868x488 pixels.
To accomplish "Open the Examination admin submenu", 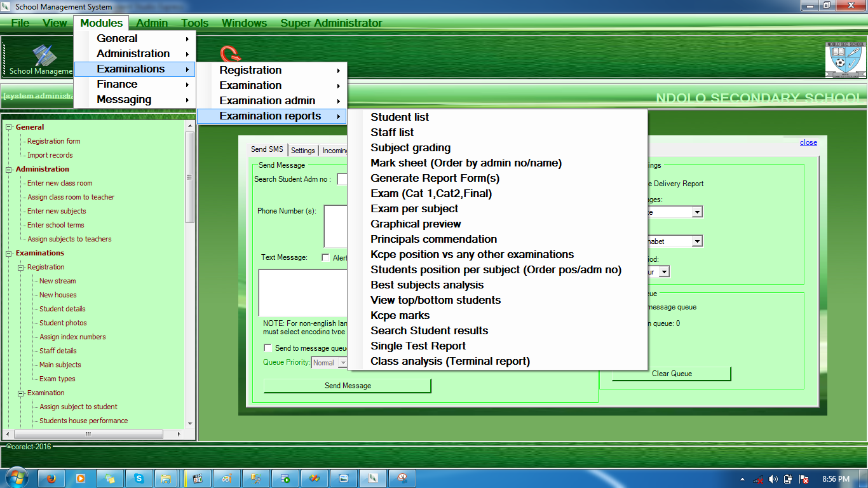I will (272, 100).
